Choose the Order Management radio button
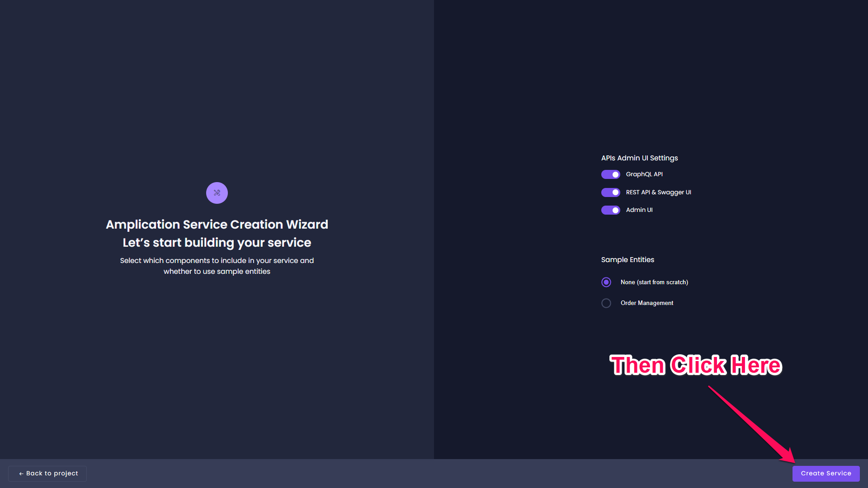868x488 pixels. [606, 303]
